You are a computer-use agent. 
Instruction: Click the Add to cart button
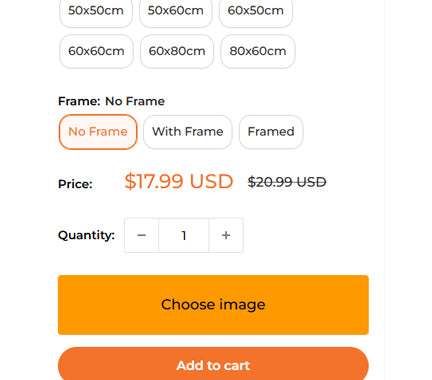213,364
